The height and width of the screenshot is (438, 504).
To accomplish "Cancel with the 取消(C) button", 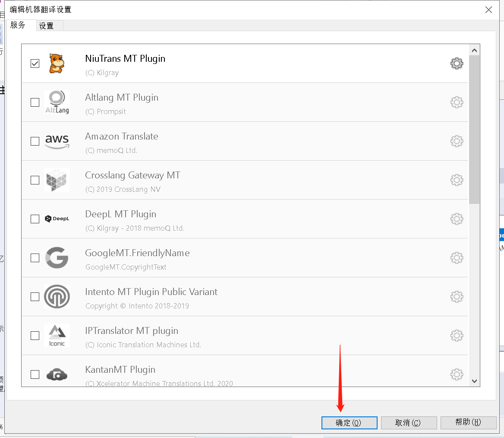I will pos(409,422).
